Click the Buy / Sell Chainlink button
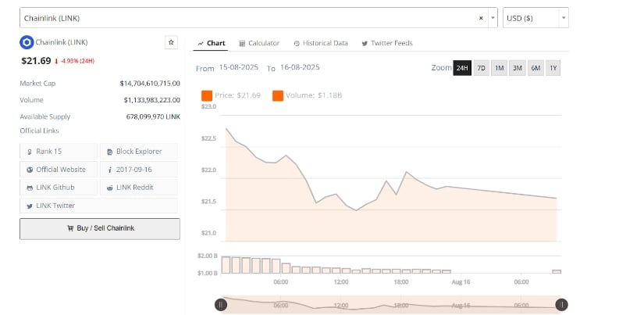Viewport: 644px width, 315px height. click(100, 229)
